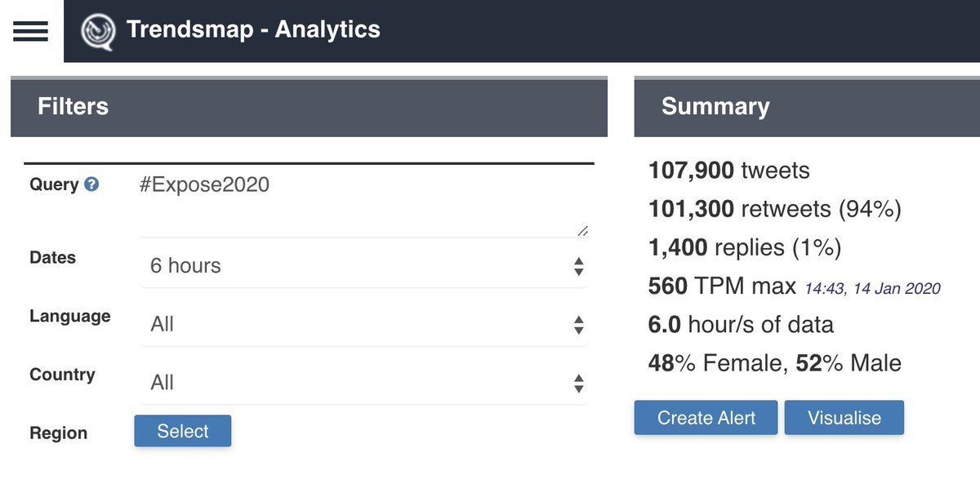Click the Language field label

70,317
